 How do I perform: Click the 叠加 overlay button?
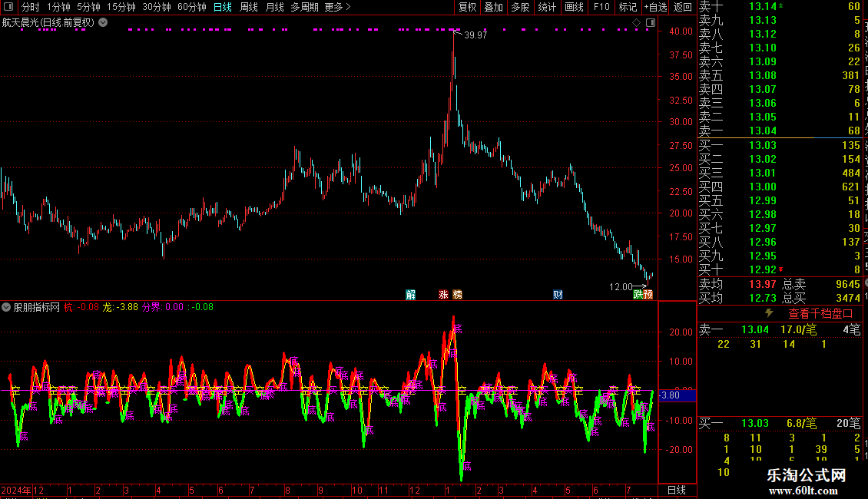point(493,7)
